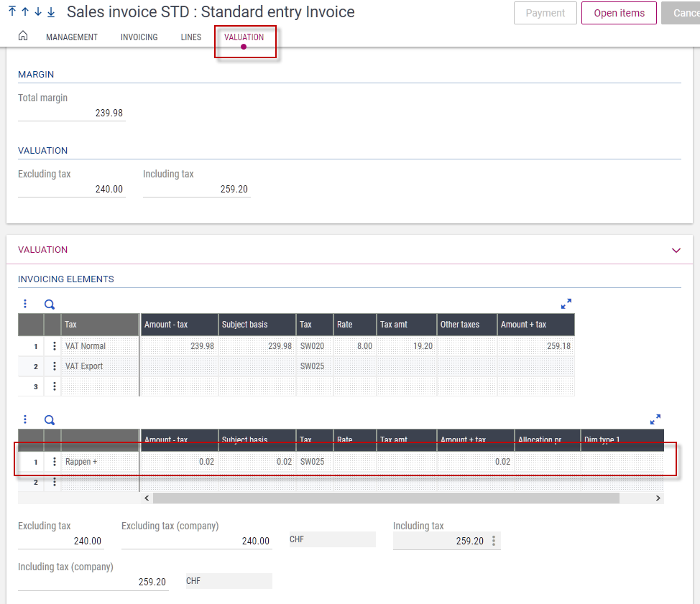The height and width of the screenshot is (604, 700).
Task: Open the MANAGEMENT tab
Action: point(71,37)
